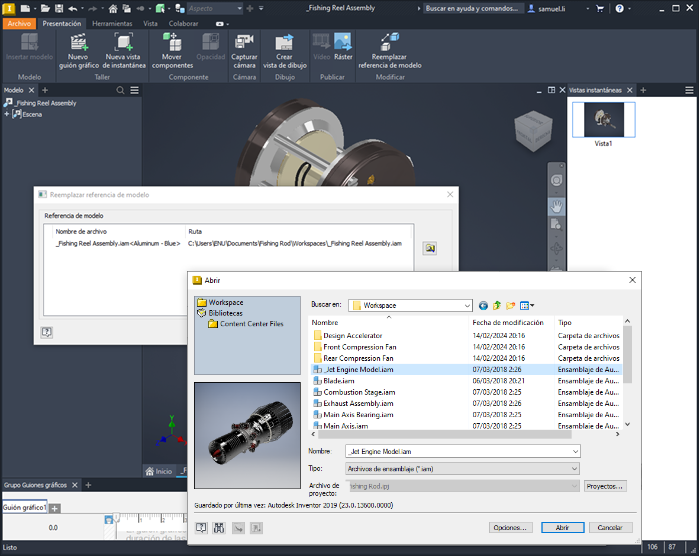
Task: Click Reemplazar referencia de modelo icon
Action: click(x=389, y=42)
